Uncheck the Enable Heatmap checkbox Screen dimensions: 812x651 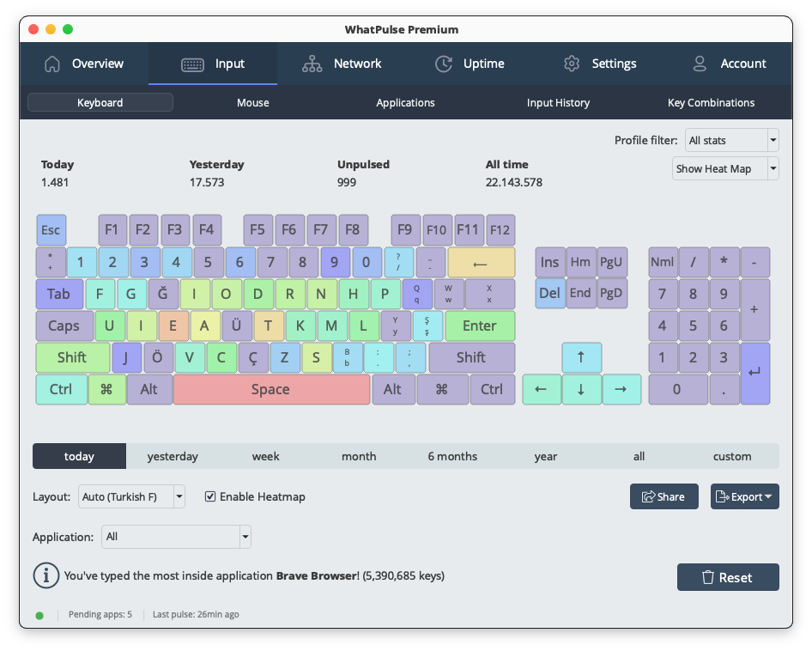[x=210, y=496]
